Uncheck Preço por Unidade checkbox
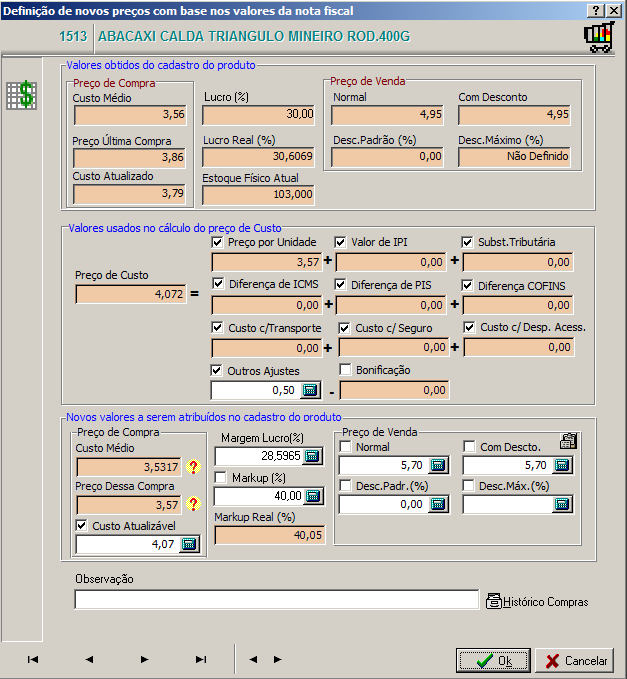The image size is (627, 679). 217,242
